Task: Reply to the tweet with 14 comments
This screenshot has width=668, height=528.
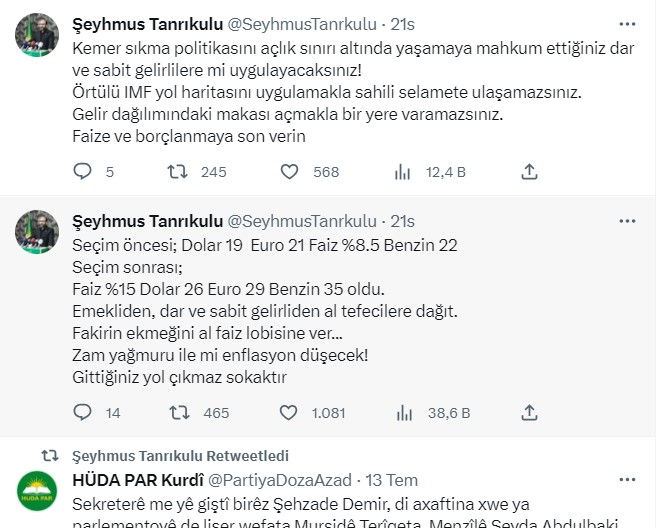Action: point(85,411)
